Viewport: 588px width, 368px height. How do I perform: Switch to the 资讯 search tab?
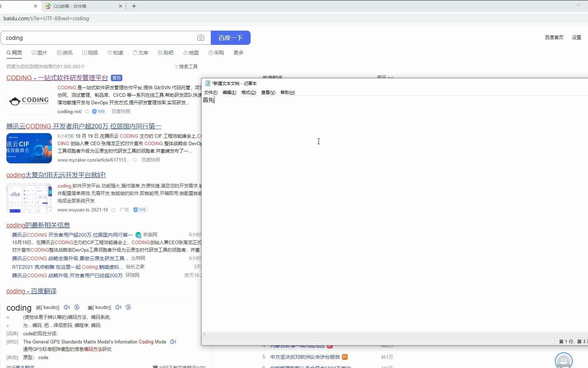click(x=65, y=53)
